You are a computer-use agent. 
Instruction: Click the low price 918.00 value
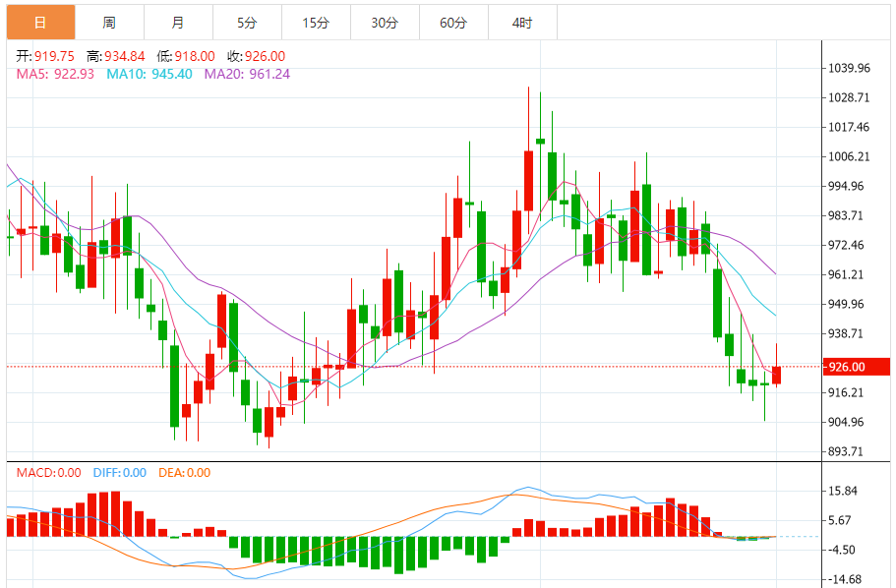(195, 56)
